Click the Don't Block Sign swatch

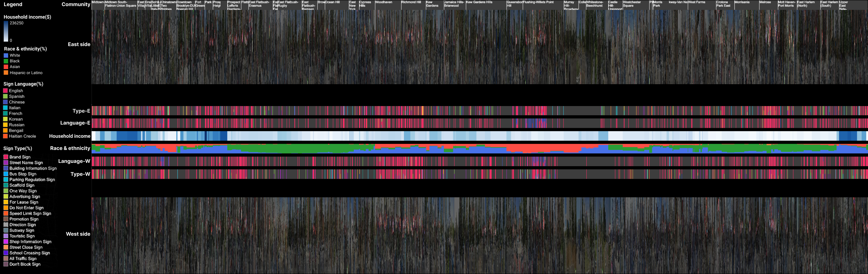tap(6, 264)
